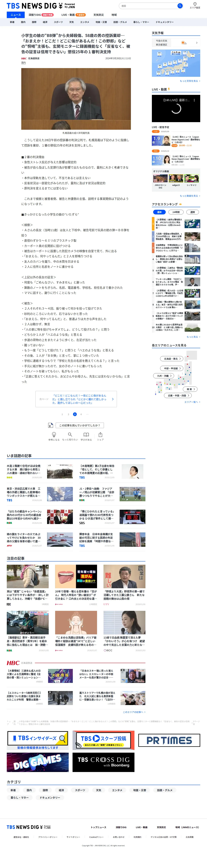
Task: Open the TBS CROSS DIG with Bloomberg banner
Action: 103,762
